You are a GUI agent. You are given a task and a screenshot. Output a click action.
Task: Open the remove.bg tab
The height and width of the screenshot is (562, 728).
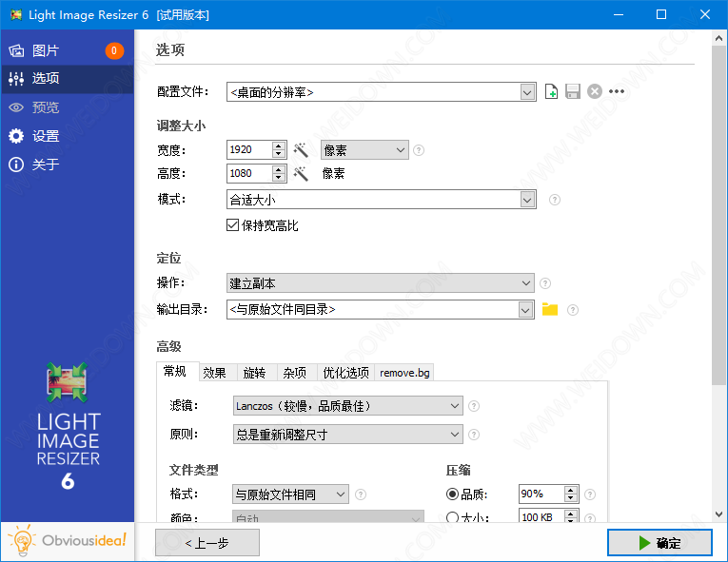click(404, 373)
